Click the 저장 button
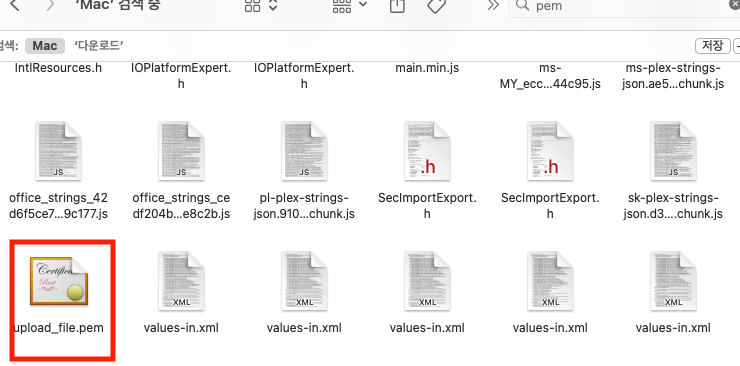This screenshot has height=366, width=740. click(712, 46)
